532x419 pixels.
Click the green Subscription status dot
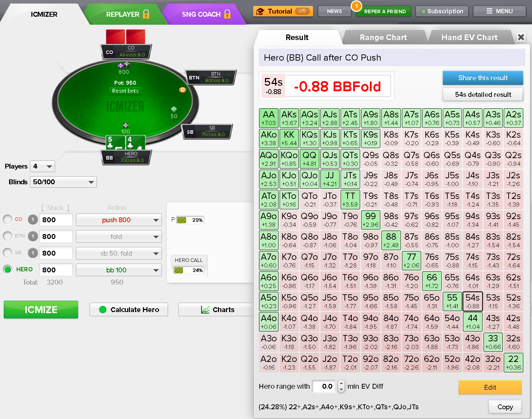tap(423, 11)
